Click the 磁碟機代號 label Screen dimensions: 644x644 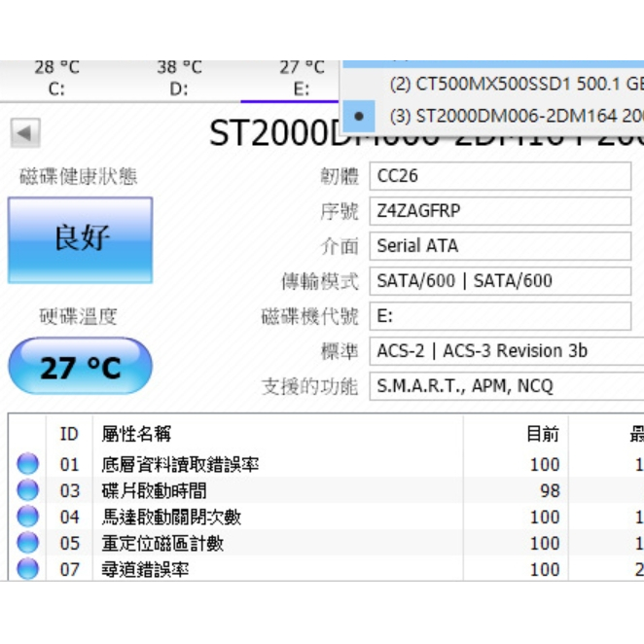tap(310, 317)
